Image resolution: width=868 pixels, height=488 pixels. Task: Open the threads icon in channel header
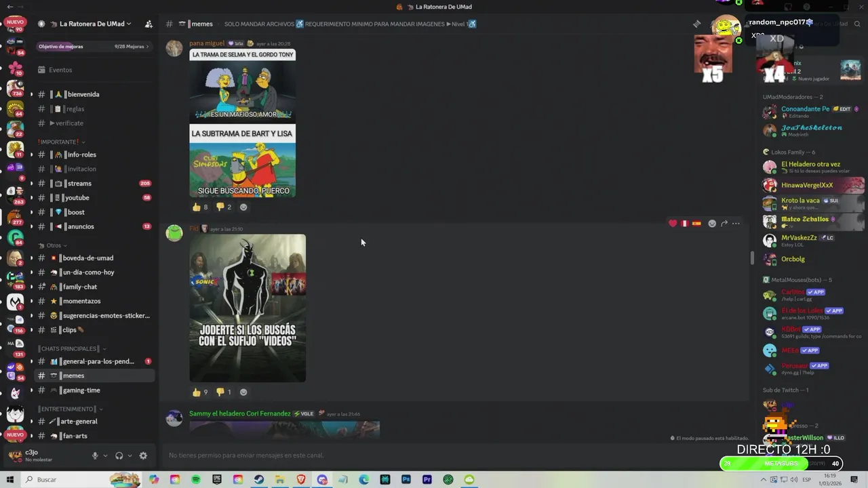coord(696,24)
